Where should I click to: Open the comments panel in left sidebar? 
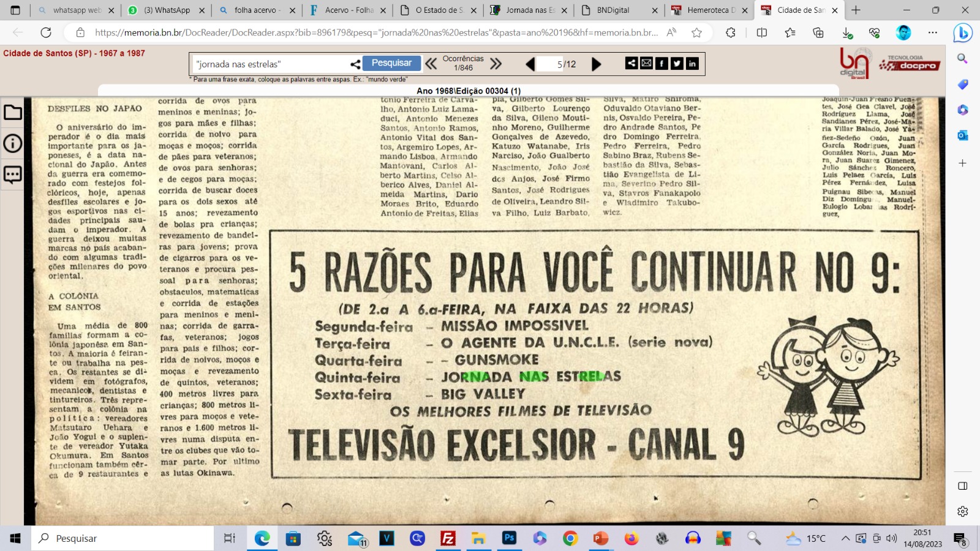pos(13,174)
